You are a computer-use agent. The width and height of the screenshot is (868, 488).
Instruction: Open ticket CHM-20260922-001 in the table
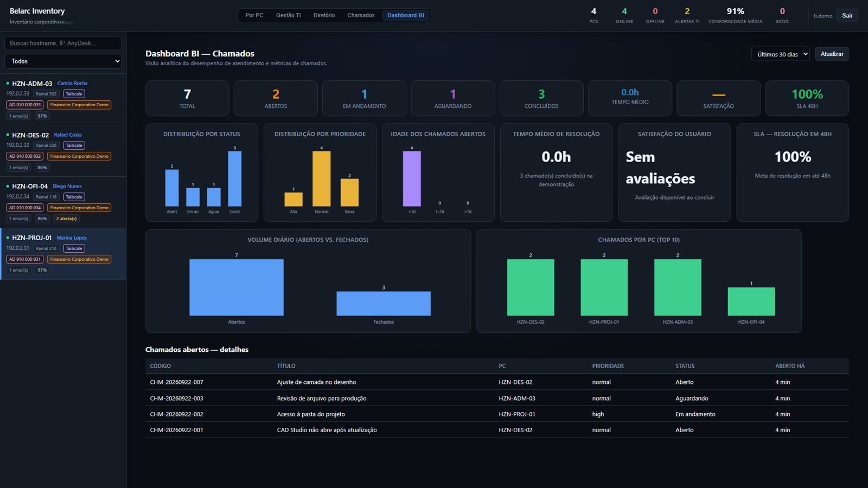click(497, 430)
